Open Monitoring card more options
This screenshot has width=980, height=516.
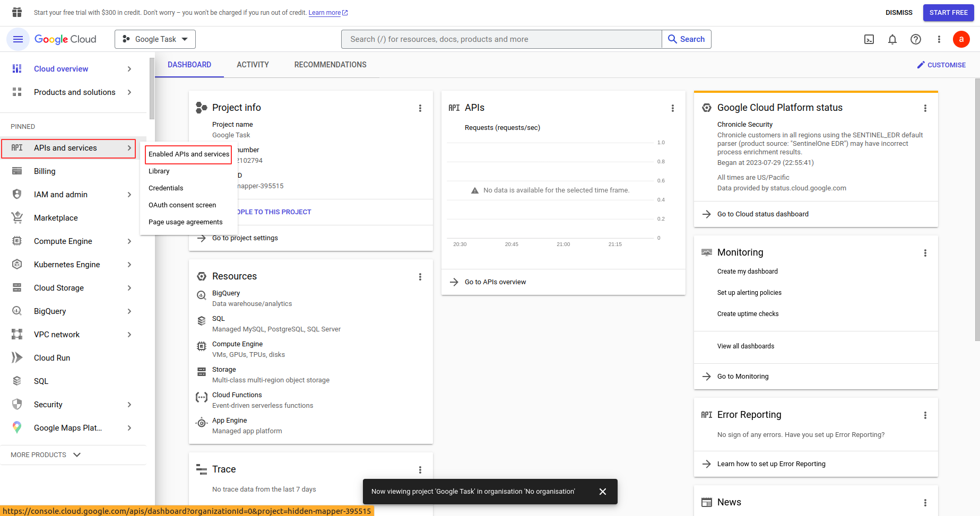click(x=925, y=253)
